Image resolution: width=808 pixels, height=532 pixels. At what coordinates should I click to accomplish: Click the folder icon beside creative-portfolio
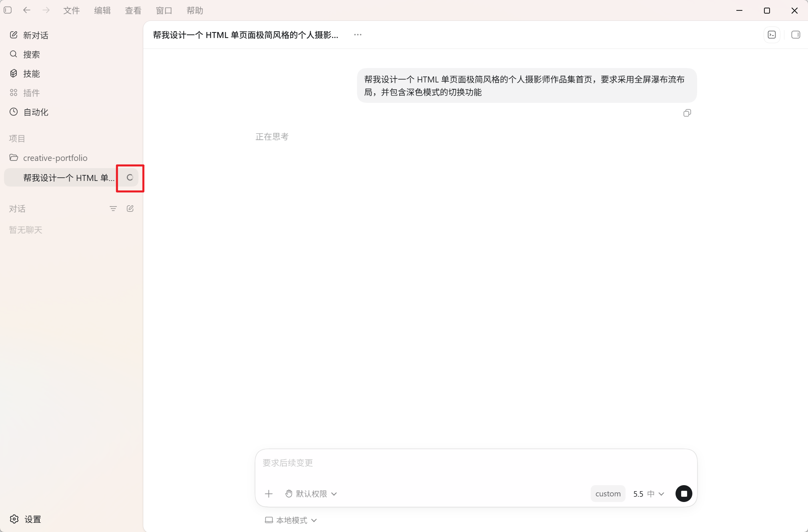14,157
